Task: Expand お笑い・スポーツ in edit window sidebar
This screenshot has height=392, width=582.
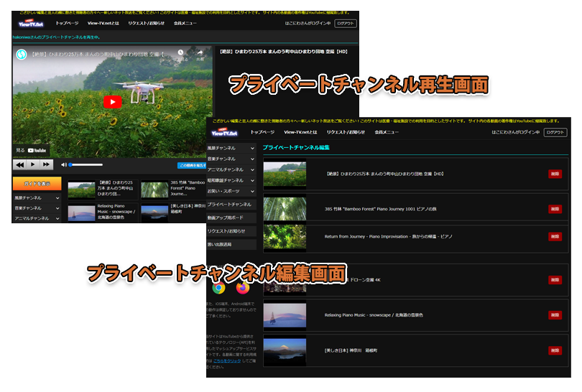Action: [231, 191]
